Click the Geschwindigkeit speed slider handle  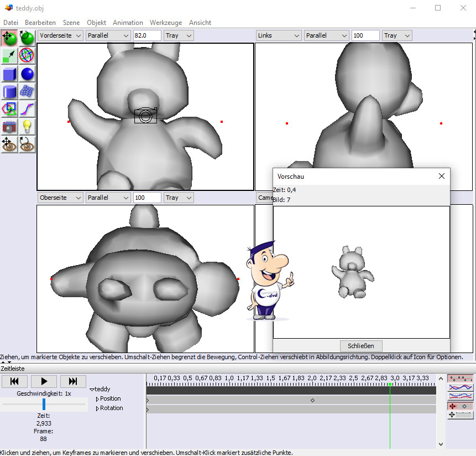[x=44, y=404]
